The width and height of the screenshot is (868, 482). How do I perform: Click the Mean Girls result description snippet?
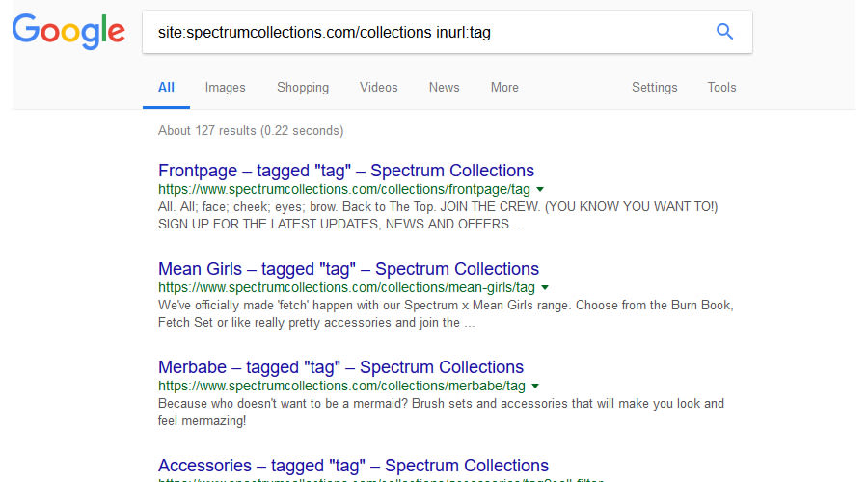pos(446,313)
